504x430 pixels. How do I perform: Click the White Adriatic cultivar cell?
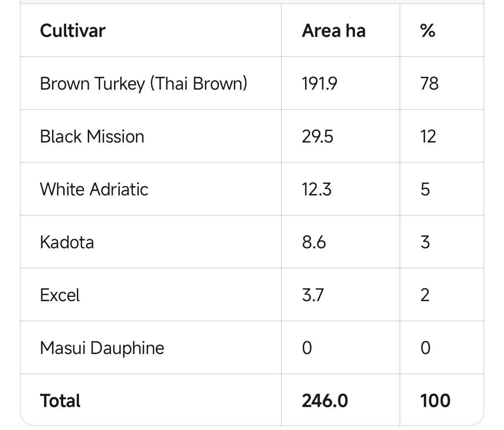coord(94,189)
